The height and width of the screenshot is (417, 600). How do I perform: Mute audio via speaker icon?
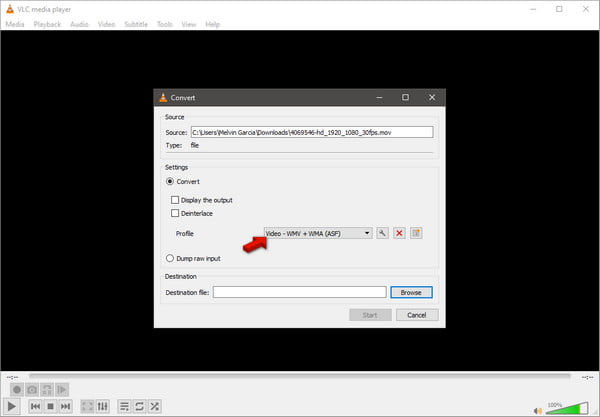tap(538, 411)
